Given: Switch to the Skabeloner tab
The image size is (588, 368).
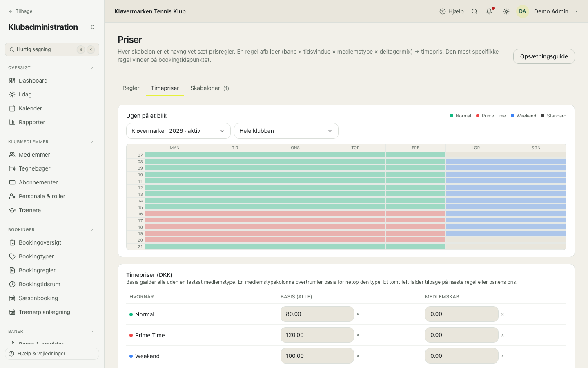Looking at the screenshot, I should click(x=210, y=88).
